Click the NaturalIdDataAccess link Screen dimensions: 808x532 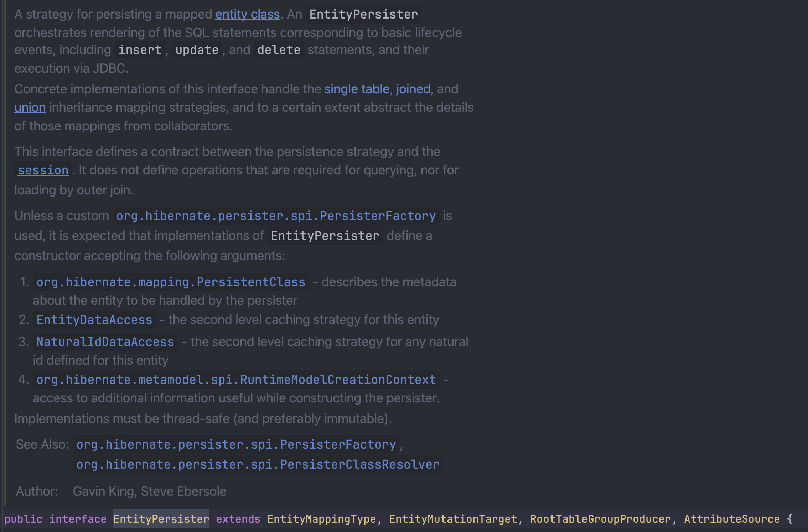pos(105,342)
